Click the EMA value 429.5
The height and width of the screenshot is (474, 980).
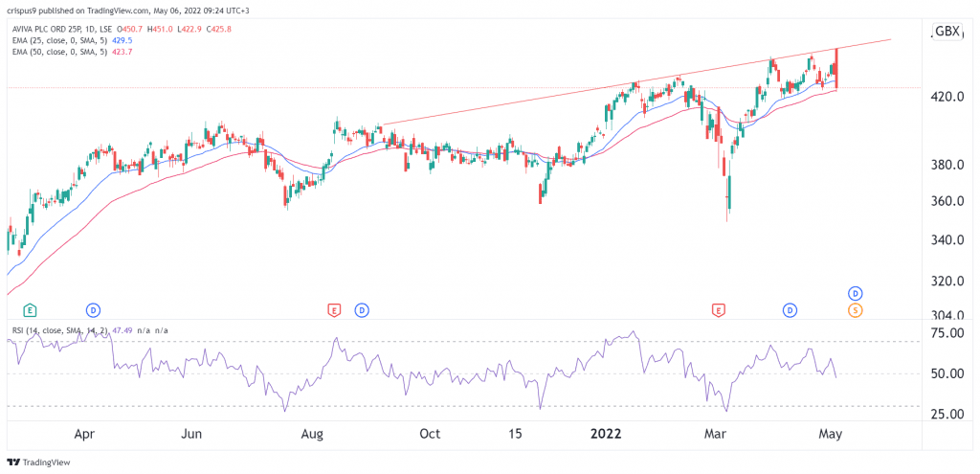point(121,40)
